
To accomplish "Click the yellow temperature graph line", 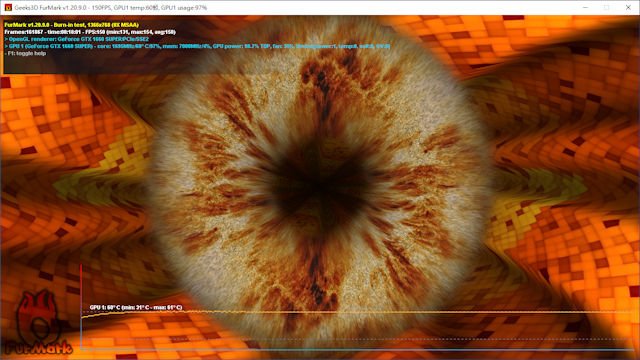I will click(355, 313).
